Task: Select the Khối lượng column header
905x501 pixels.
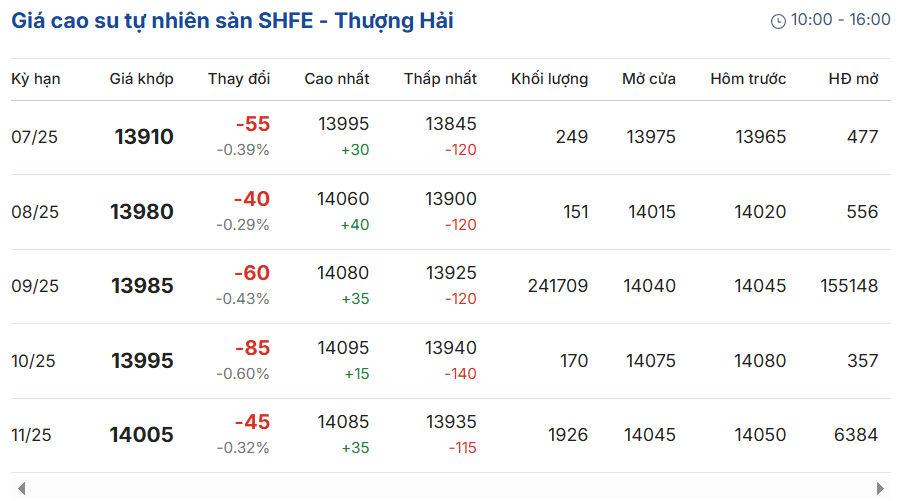Action: coord(549,79)
